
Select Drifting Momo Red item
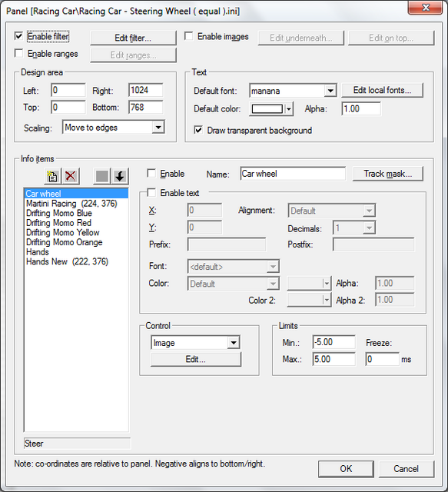[76, 223]
